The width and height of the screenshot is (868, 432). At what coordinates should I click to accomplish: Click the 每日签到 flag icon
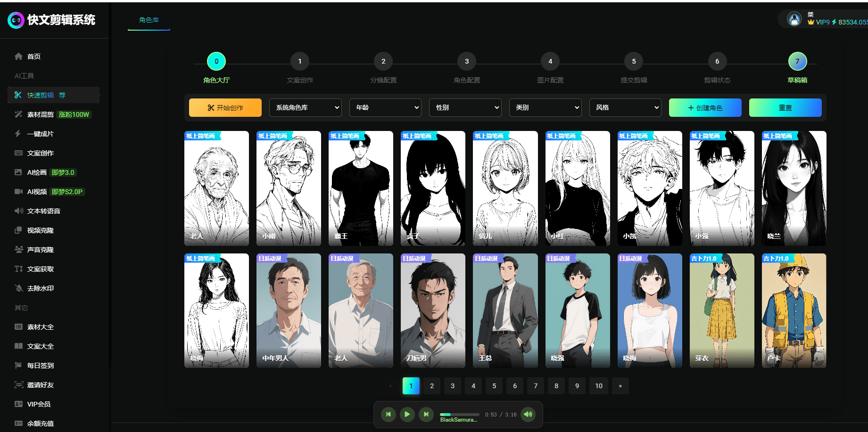(x=18, y=366)
